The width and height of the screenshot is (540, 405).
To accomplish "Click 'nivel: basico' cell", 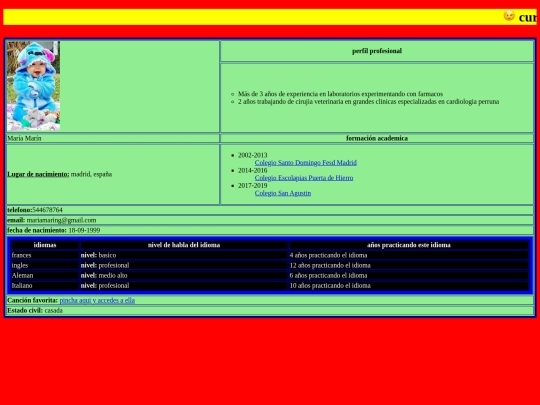I will [x=184, y=255].
